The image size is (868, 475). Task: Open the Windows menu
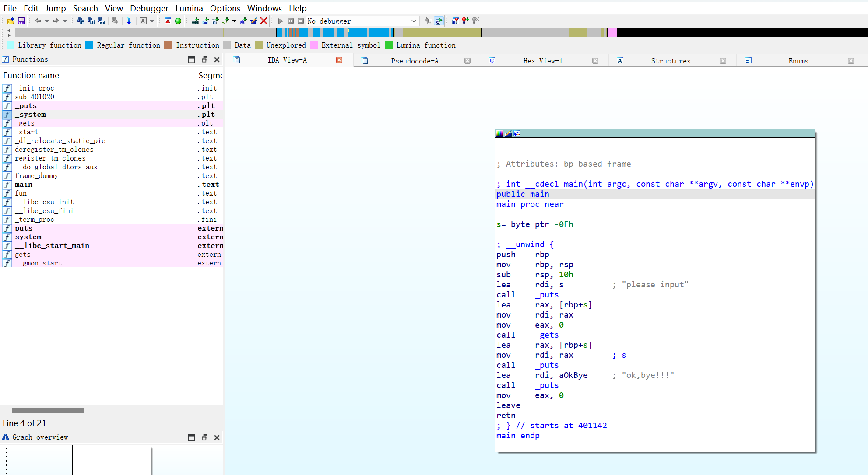(264, 8)
